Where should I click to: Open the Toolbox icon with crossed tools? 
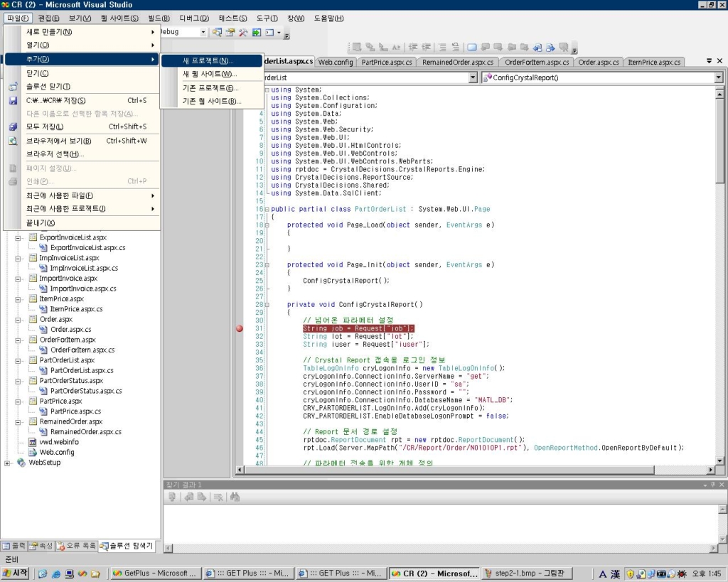pyautogui.click(x=243, y=33)
